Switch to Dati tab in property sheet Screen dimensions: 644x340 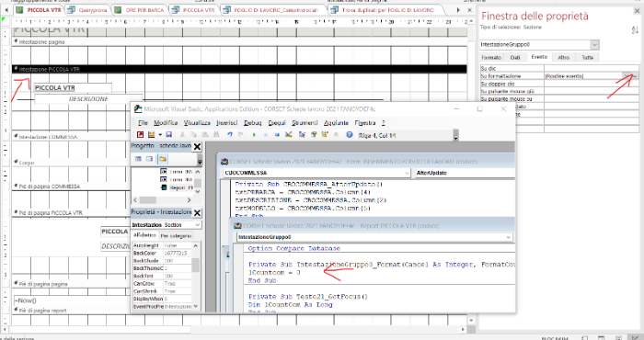515,57
